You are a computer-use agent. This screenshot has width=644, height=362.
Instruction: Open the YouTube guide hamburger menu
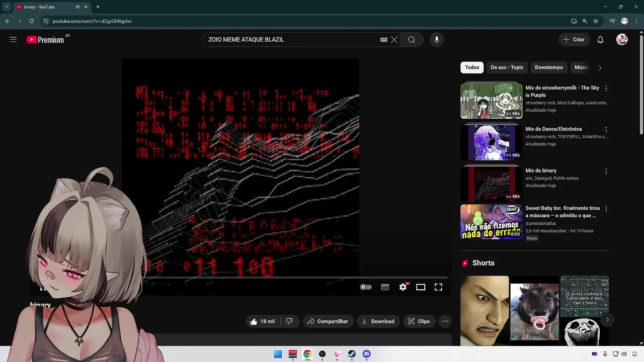pos(13,40)
